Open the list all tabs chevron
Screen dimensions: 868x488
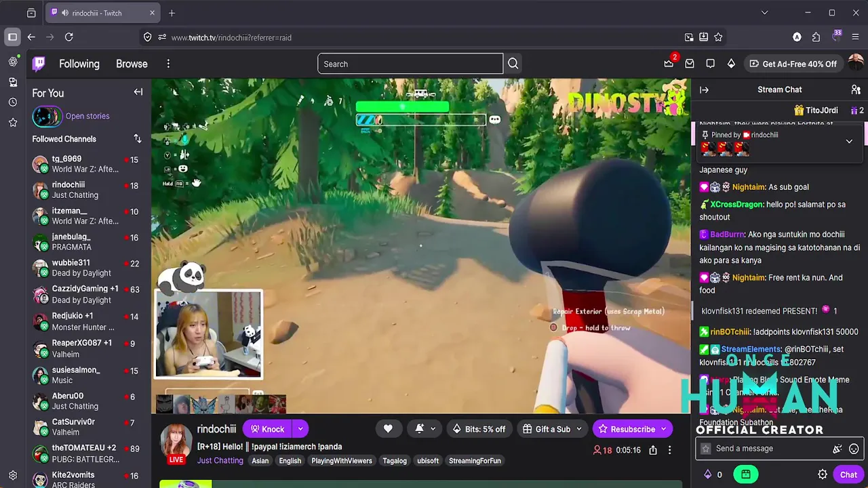pos(764,13)
